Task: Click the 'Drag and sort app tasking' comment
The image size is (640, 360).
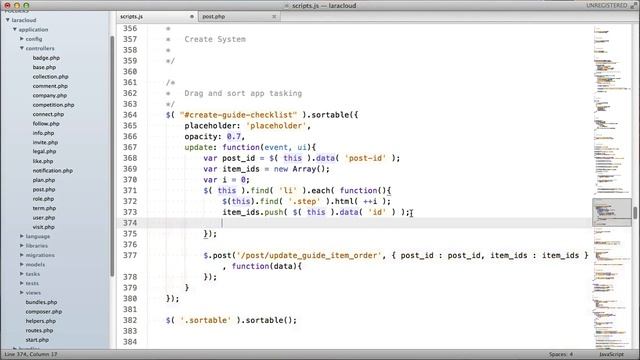Action: click(x=243, y=93)
